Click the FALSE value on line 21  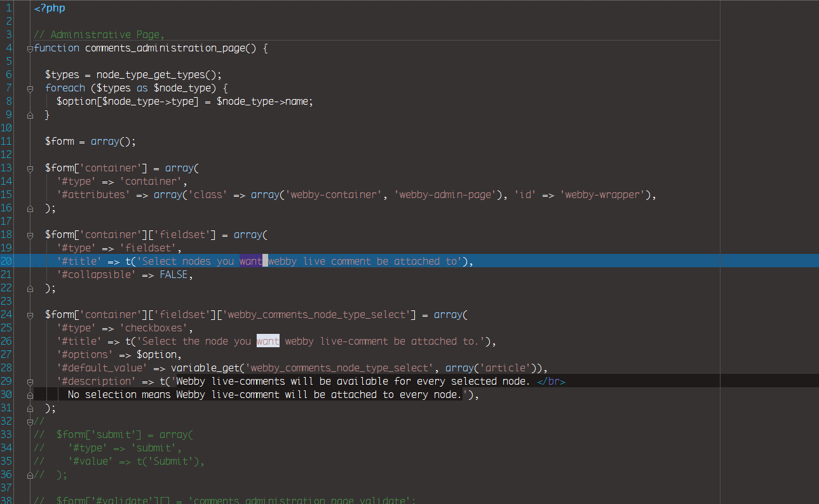173,275
